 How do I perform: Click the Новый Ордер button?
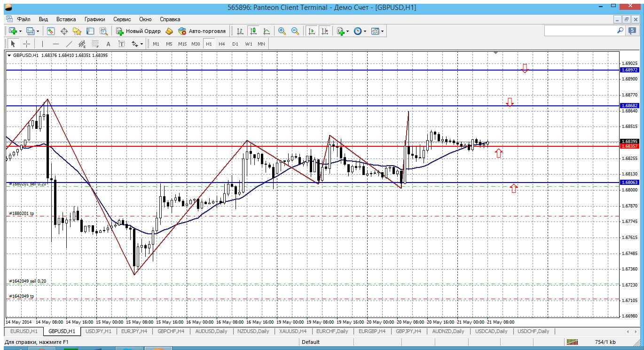pos(139,31)
